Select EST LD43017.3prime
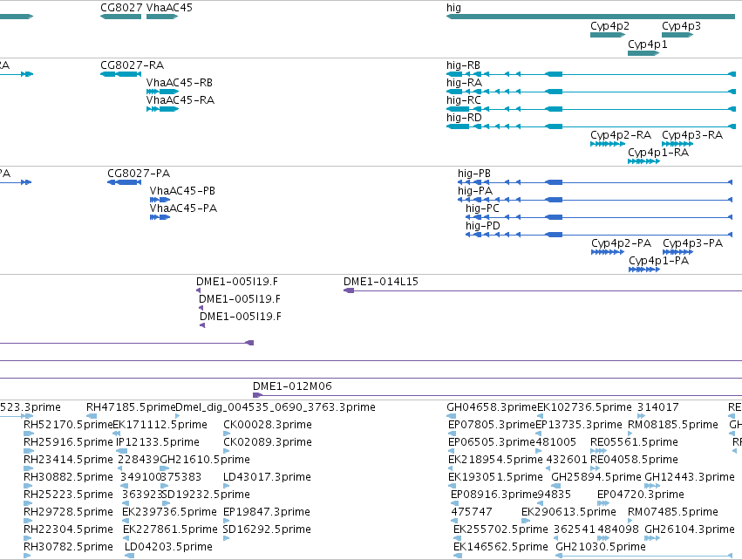The width and height of the screenshot is (742, 560). [227, 486]
